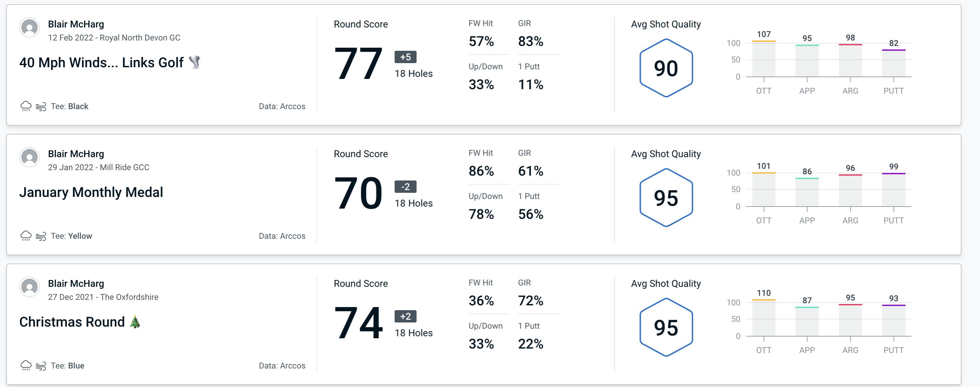Click the Blair McHarg profile avatar icon (round 1)
980x387 pixels.
click(29, 29)
